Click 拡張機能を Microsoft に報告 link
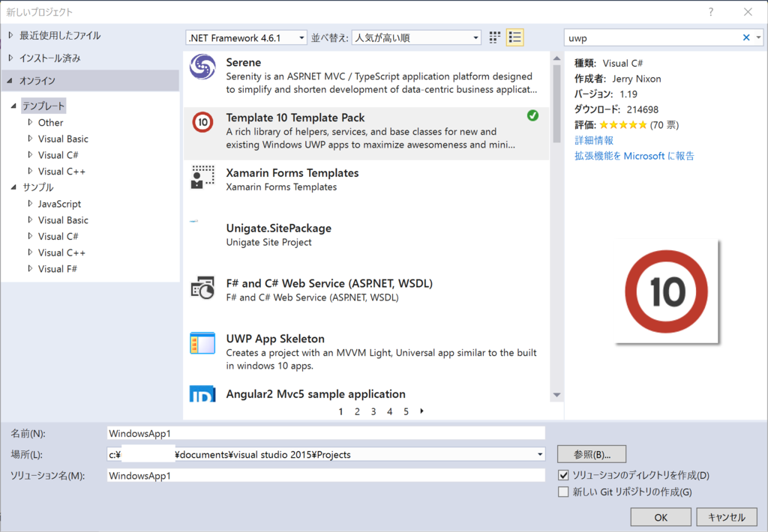The width and height of the screenshot is (768, 532). point(634,156)
